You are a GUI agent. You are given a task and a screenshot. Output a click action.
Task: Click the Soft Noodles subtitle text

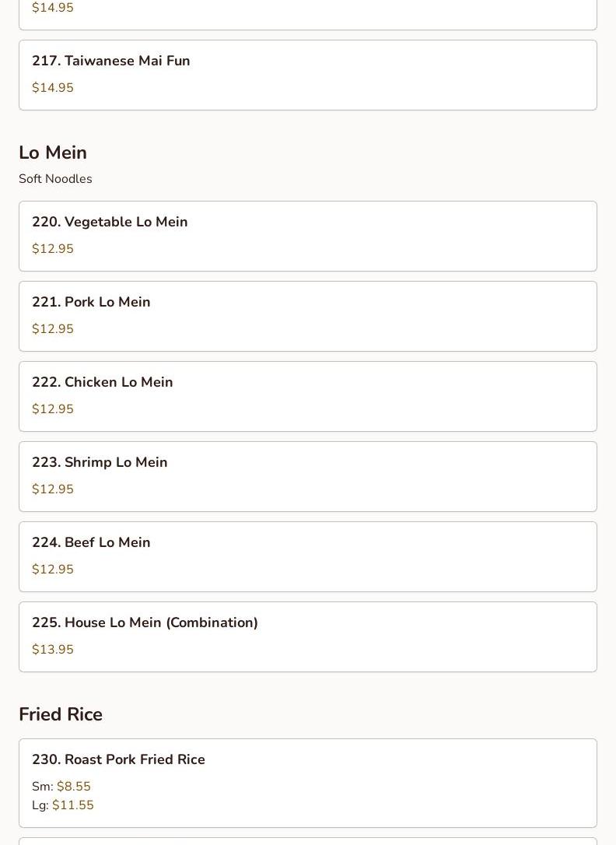coord(55,179)
